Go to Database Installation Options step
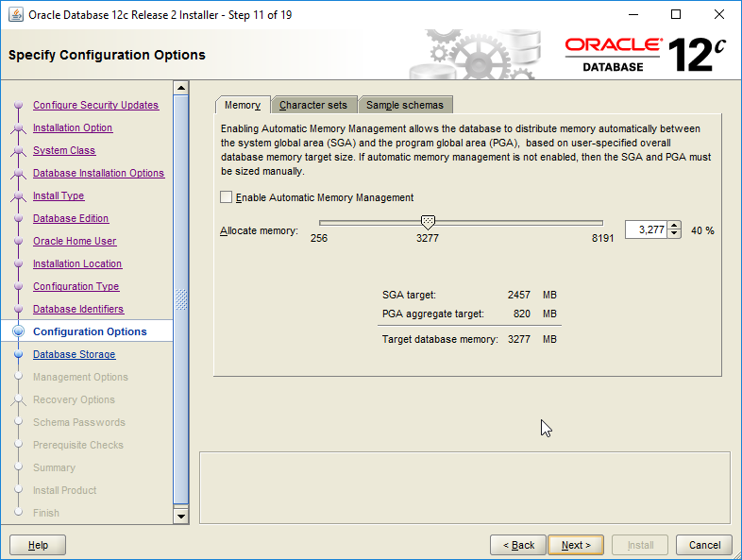Viewport: 742px width, 560px height. [98, 173]
